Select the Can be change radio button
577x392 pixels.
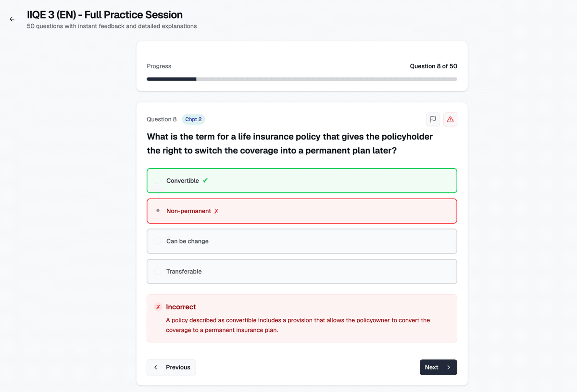pyautogui.click(x=158, y=241)
